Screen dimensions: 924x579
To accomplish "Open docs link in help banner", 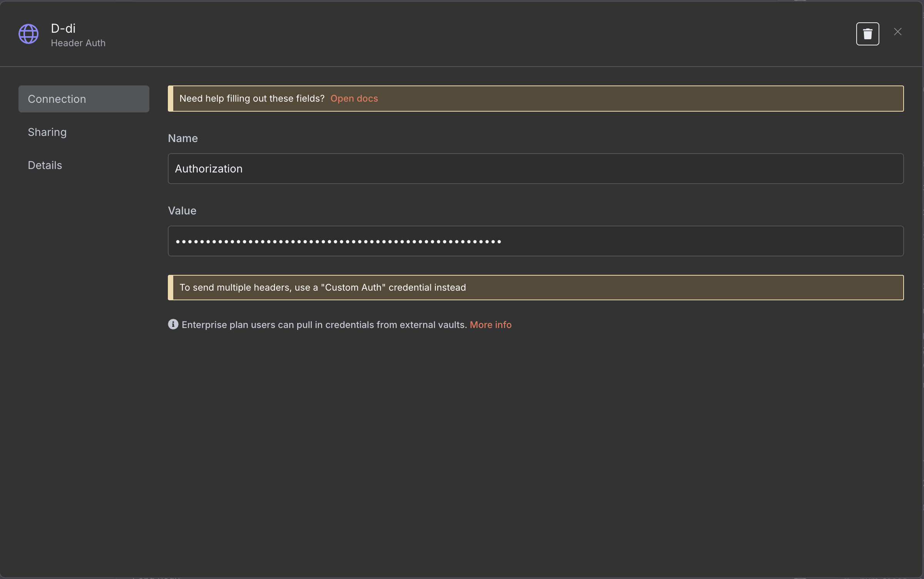I will 354,99.
